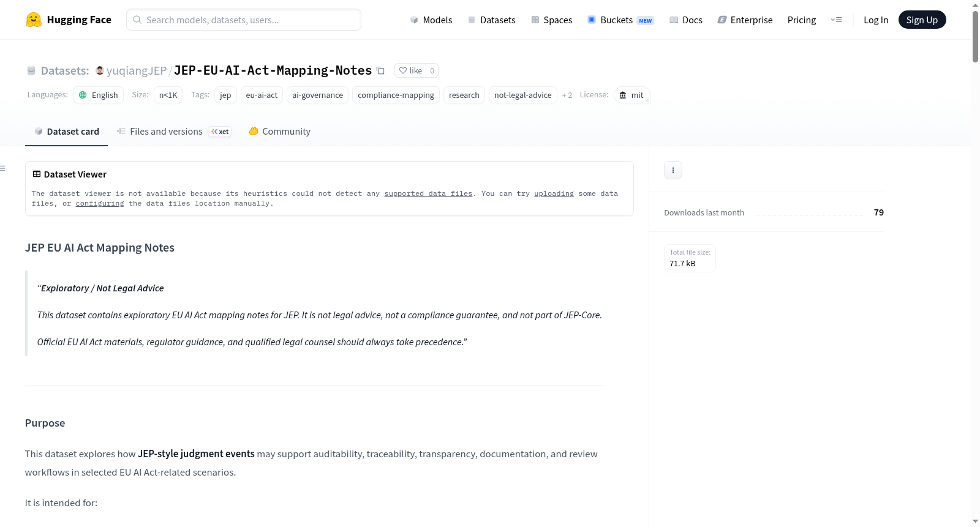980x527 pixels.
Task: Click the mit license tag
Action: (x=631, y=95)
